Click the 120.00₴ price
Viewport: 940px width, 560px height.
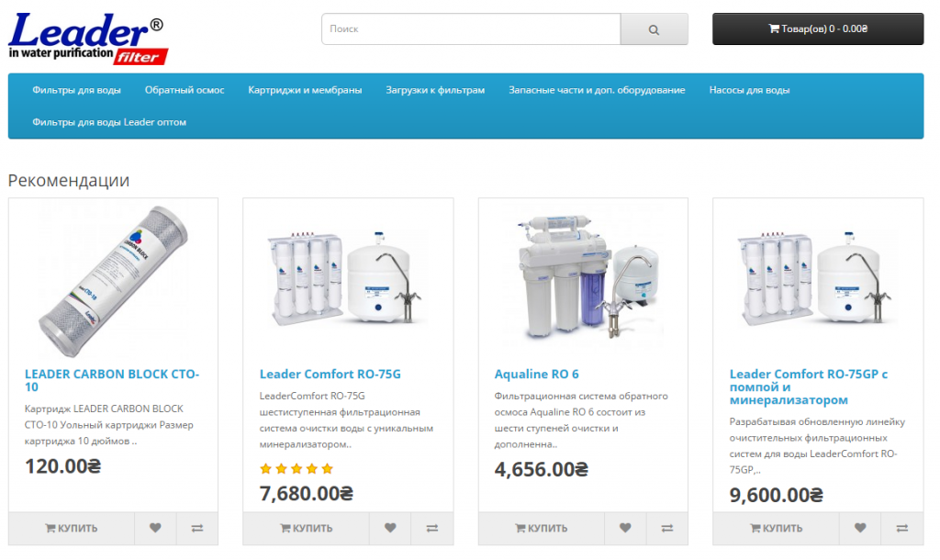click(63, 465)
